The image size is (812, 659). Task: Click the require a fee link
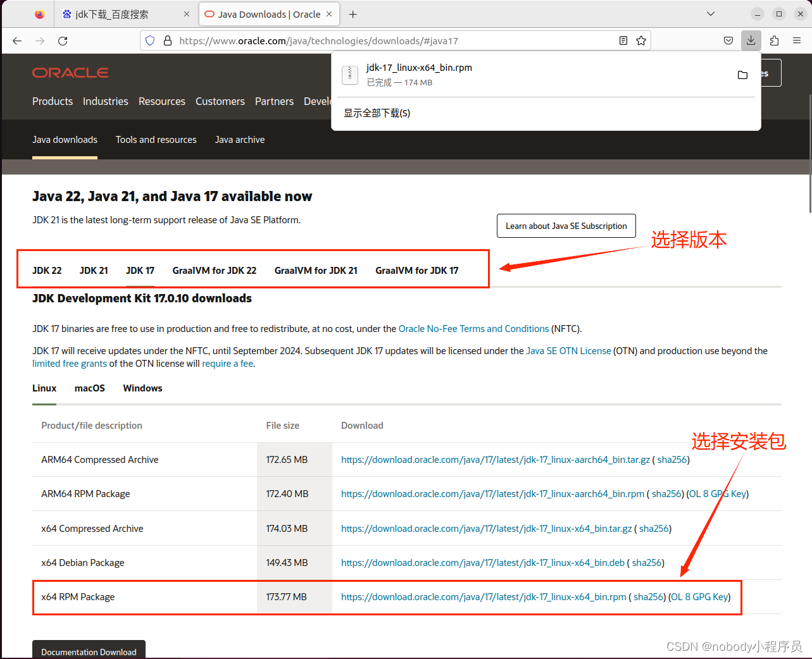(227, 364)
